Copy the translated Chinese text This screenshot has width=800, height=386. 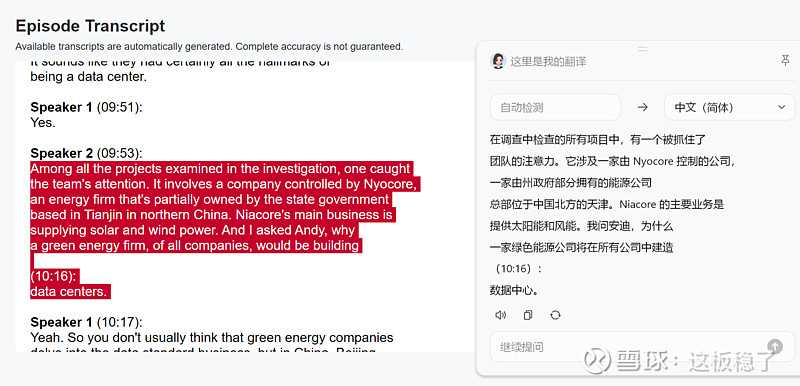point(528,315)
